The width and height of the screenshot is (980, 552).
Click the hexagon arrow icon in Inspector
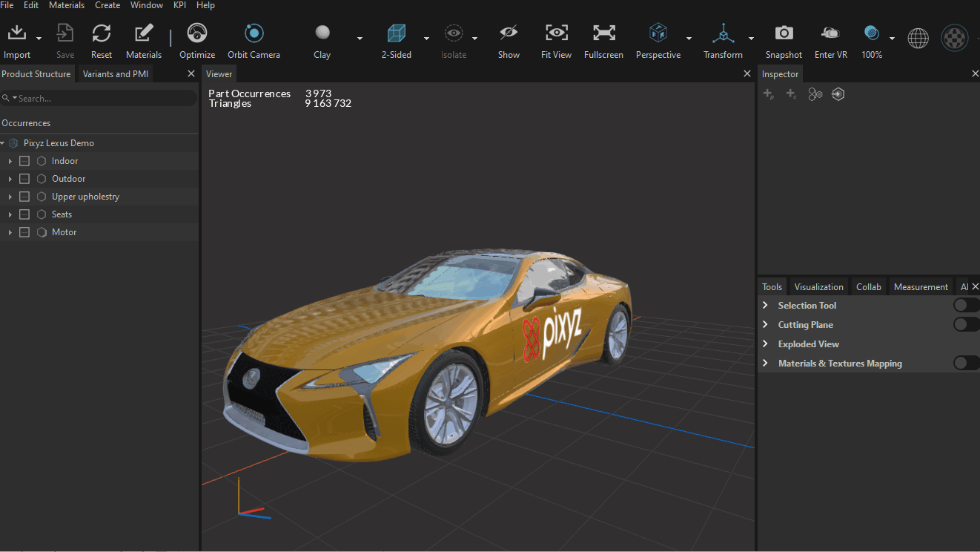[x=838, y=94]
